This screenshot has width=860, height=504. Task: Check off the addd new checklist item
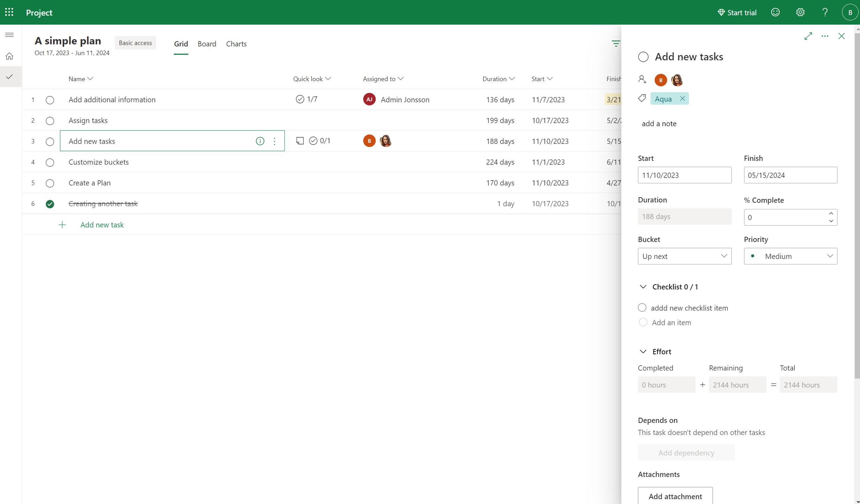[642, 308]
